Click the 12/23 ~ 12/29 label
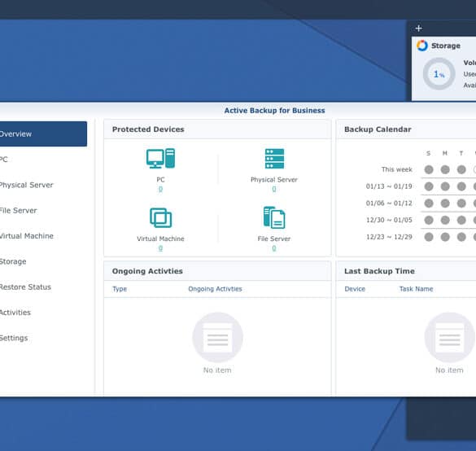This screenshot has width=476, height=451. coord(389,237)
